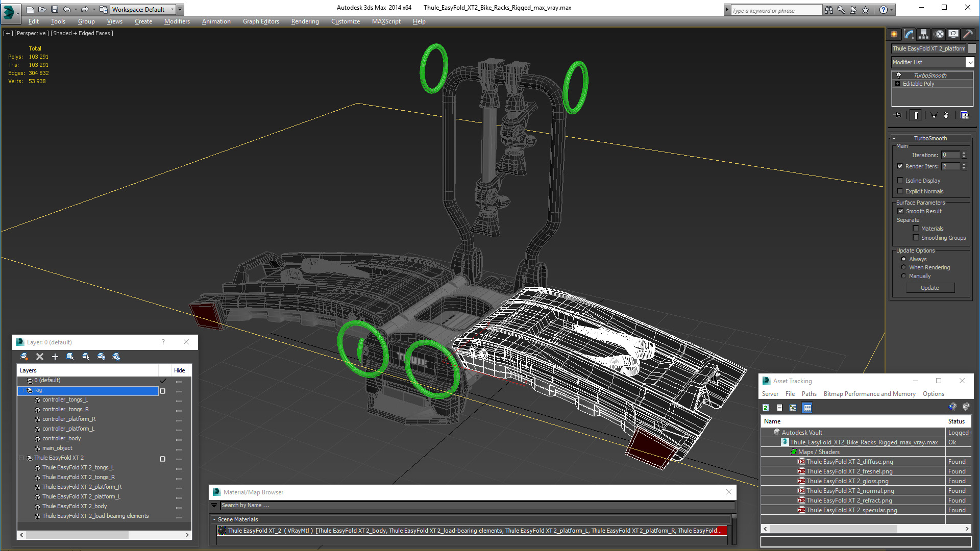Click the TurboSmooth Update button
Viewport: 980px width, 551px height.
click(x=929, y=288)
